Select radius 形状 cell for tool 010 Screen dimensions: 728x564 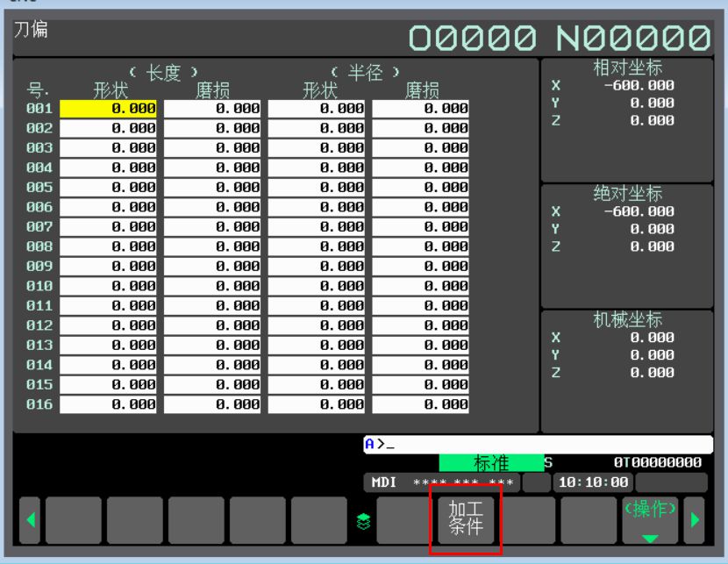coord(316,286)
